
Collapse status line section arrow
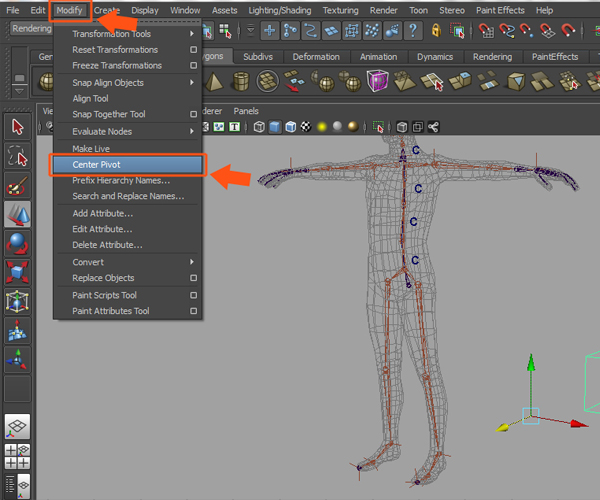point(251,29)
